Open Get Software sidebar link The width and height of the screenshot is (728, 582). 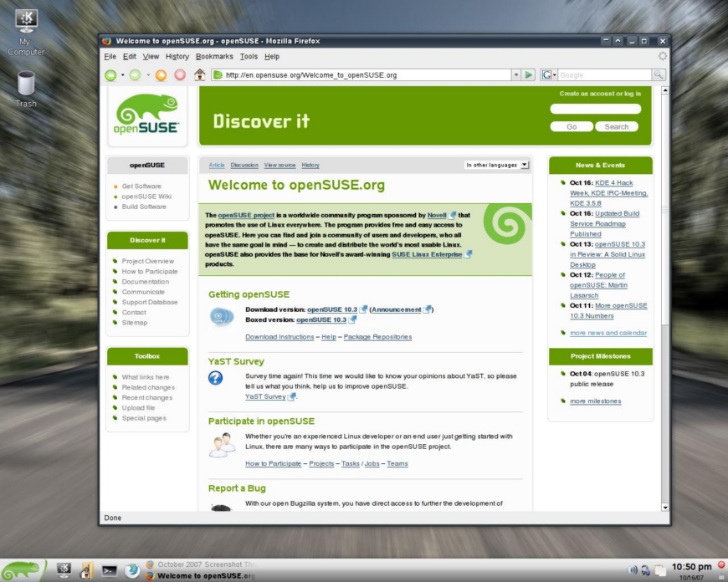pyautogui.click(x=141, y=186)
